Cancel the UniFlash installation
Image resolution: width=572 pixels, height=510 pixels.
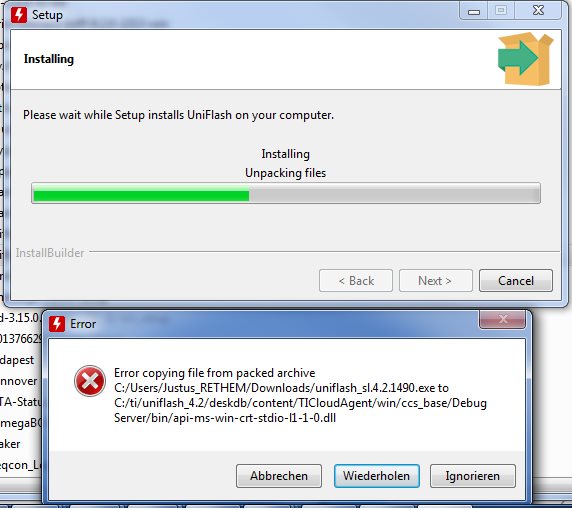click(516, 281)
